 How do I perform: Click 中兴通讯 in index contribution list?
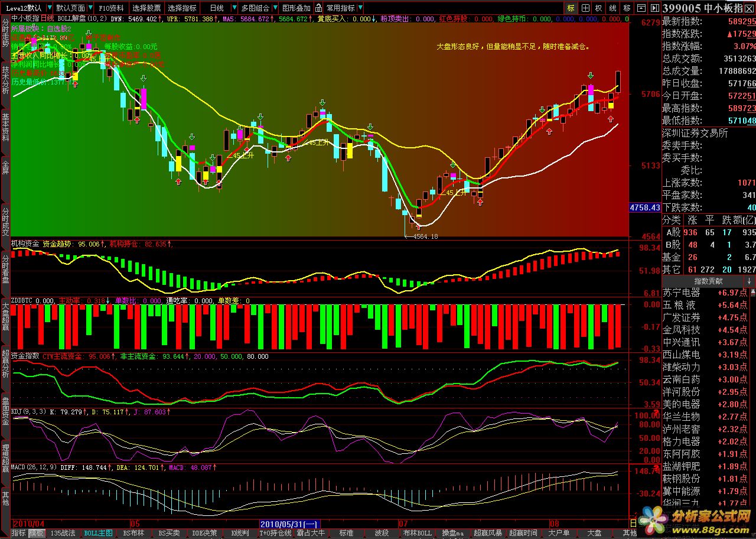point(682,342)
